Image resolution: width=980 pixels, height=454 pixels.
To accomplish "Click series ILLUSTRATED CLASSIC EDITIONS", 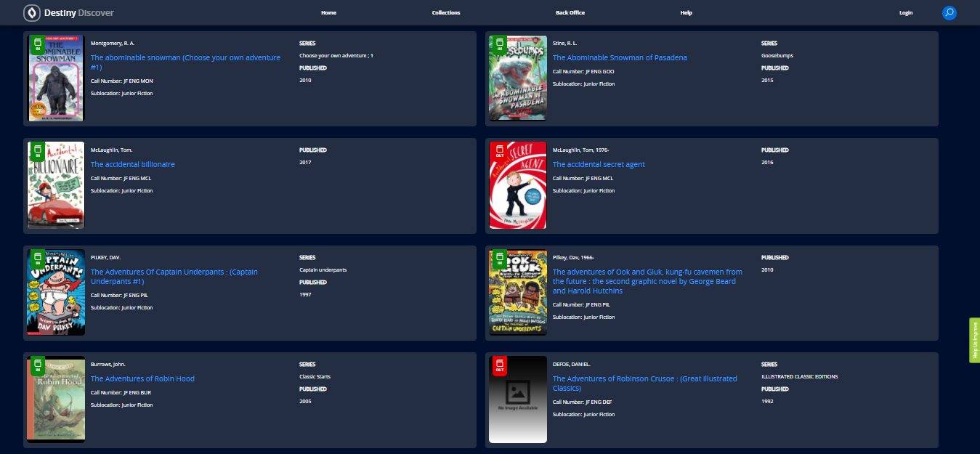I will tap(800, 376).
